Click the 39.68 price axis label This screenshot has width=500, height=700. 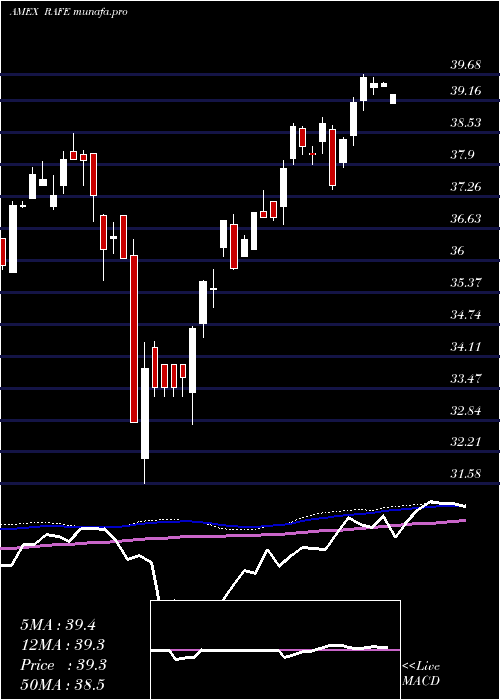466,65
